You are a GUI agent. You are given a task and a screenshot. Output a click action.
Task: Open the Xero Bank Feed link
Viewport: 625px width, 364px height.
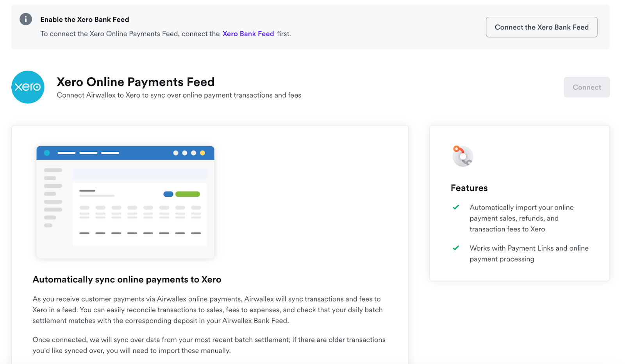coord(248,34)
